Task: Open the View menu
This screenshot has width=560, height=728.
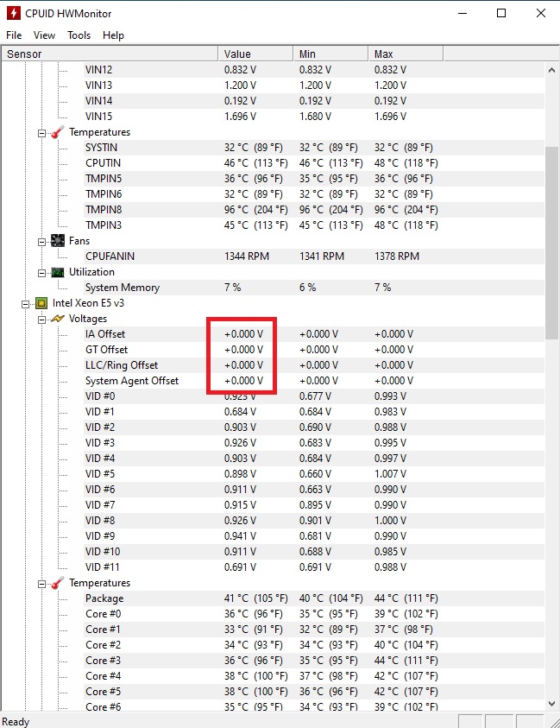Action: (44, 35)
